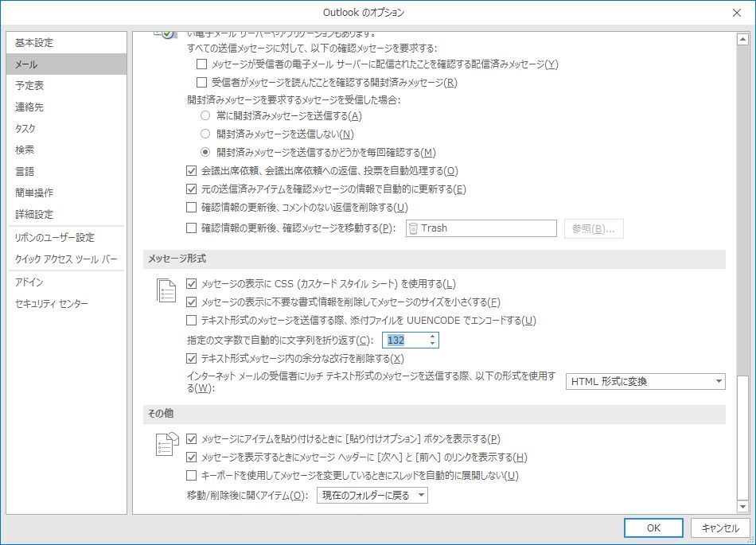This screenshot has height=545, width=756.
Task: Click 移動/削除後に開くアイテム label
Action: pyautogui.click(x=247, y=496)
